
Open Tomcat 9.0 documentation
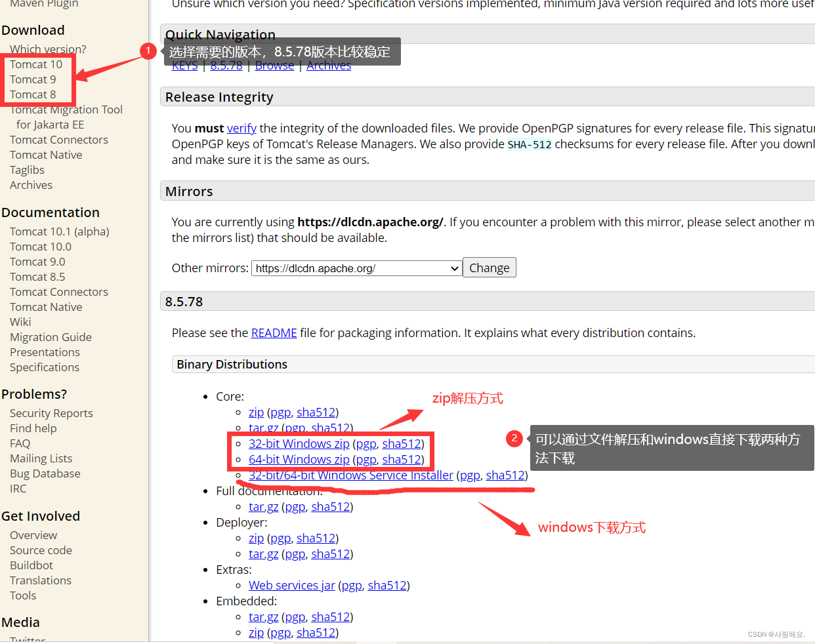point(37,262)
